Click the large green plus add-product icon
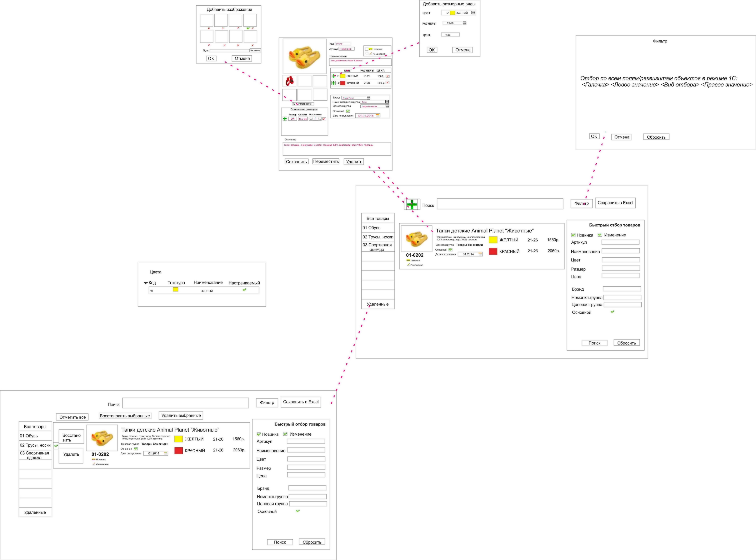 pos(412,204)
